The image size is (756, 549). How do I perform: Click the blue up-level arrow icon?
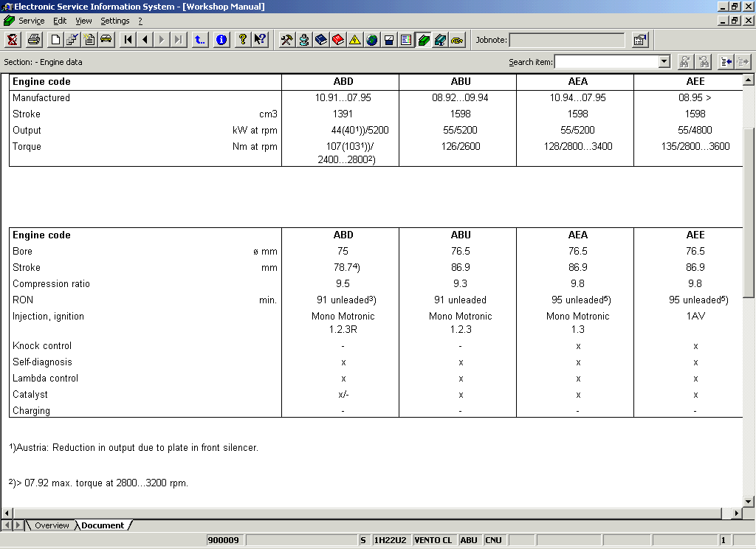pos(200,40)
